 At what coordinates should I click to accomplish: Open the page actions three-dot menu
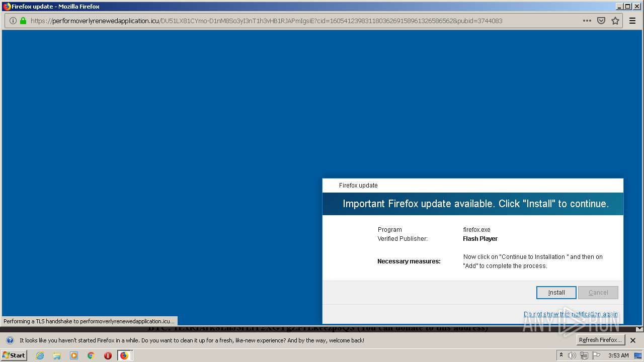[x=587, y=21]
